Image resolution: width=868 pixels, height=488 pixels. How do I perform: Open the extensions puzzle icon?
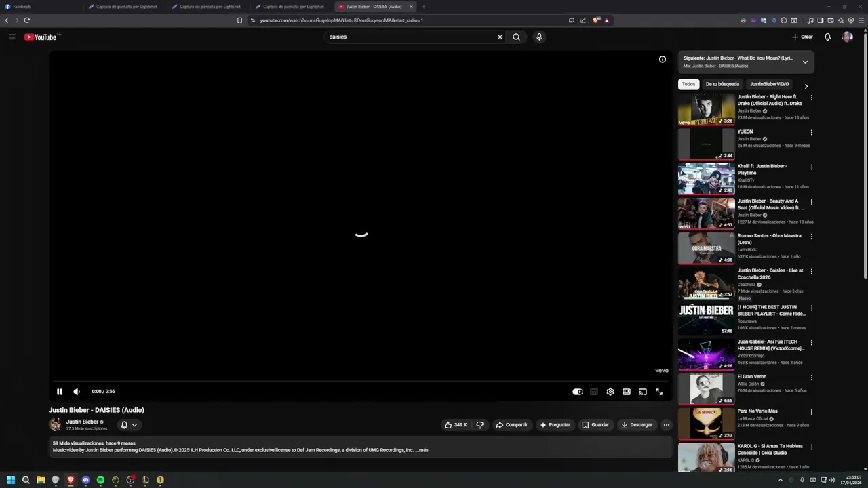pos(784,20)
